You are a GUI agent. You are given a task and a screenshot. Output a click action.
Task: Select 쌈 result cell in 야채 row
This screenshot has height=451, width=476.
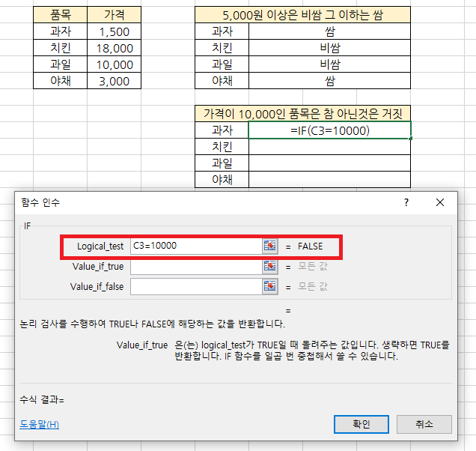click(x=329, y=81)
